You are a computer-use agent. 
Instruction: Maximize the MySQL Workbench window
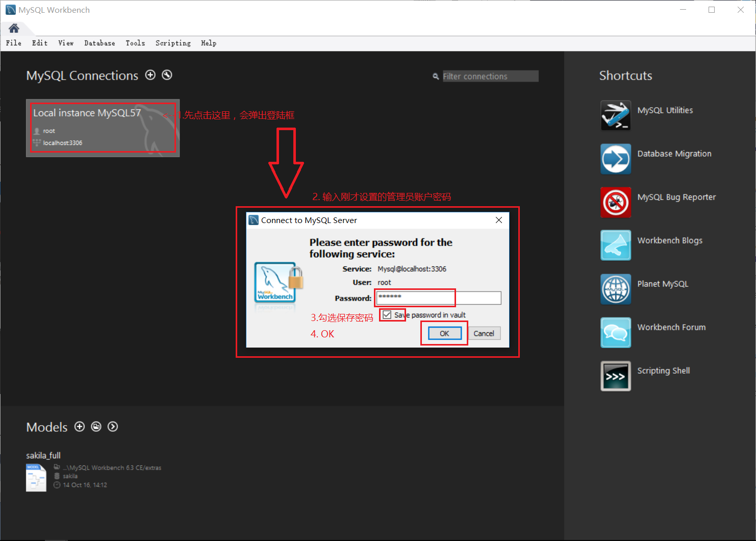click(712, 10)
